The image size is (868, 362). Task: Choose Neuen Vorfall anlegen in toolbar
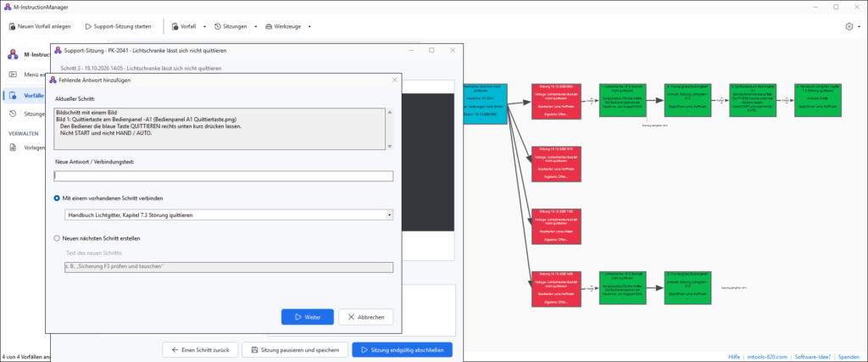pos(40,26)
